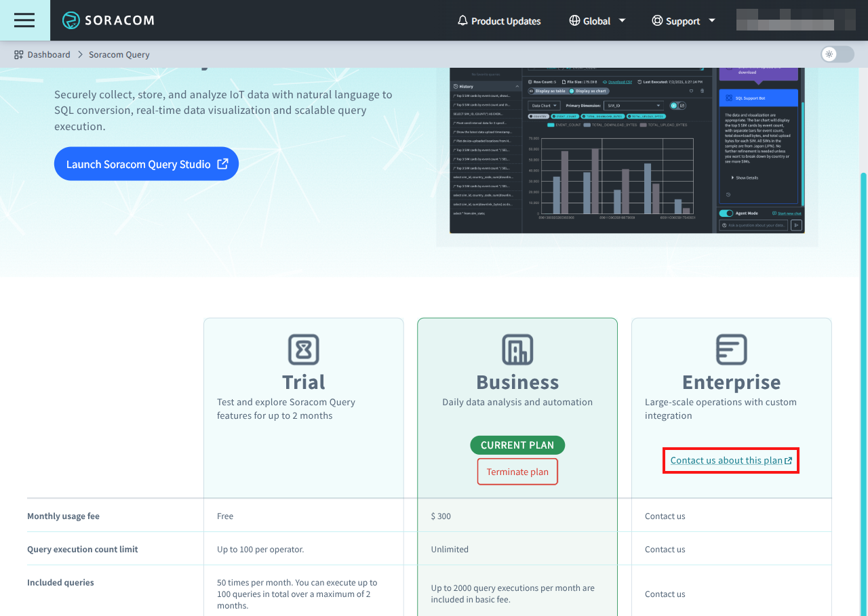Image resolution: width=868 pixels, height=616 pixels.
Task: Select the Enterprise plan heading
Action: pyautogui.click(x=732, y=382)
